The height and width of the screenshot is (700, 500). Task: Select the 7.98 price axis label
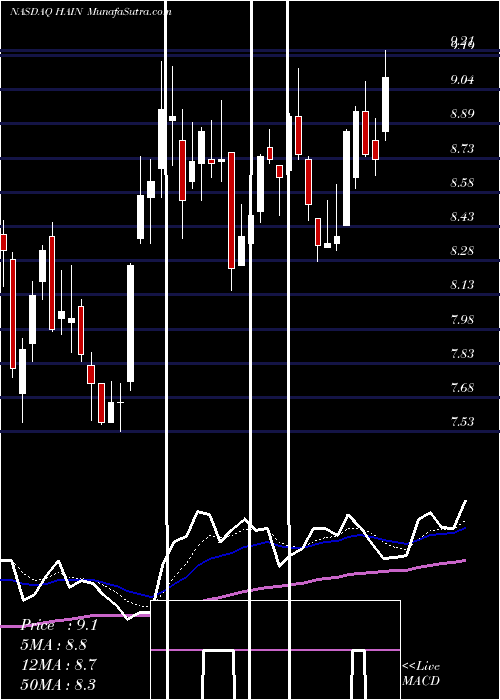[462, 320]
